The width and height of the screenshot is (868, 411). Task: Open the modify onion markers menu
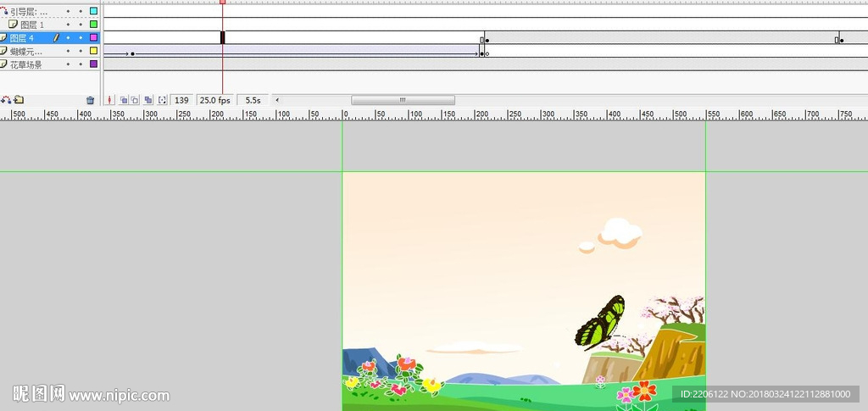[162, 100]
